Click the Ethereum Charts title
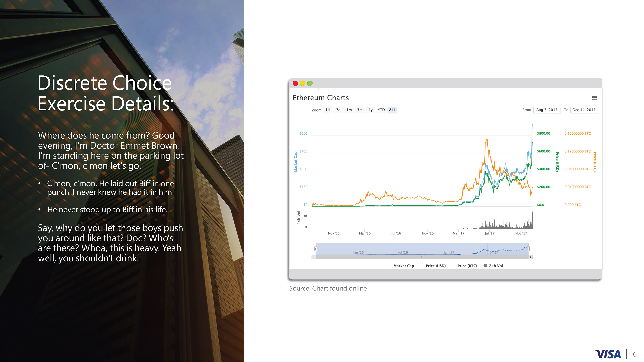The height and width of the screenshot is (362, 644). pos(320,98)
